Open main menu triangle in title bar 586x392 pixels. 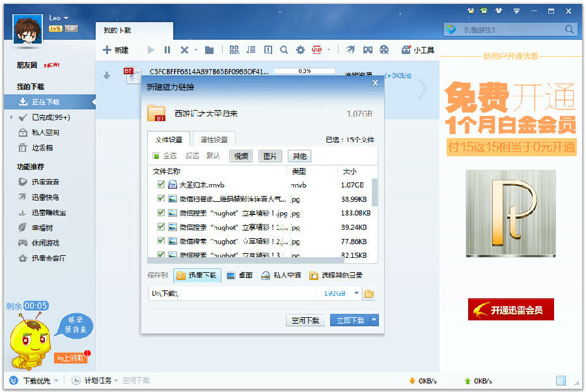coord(516,11)
